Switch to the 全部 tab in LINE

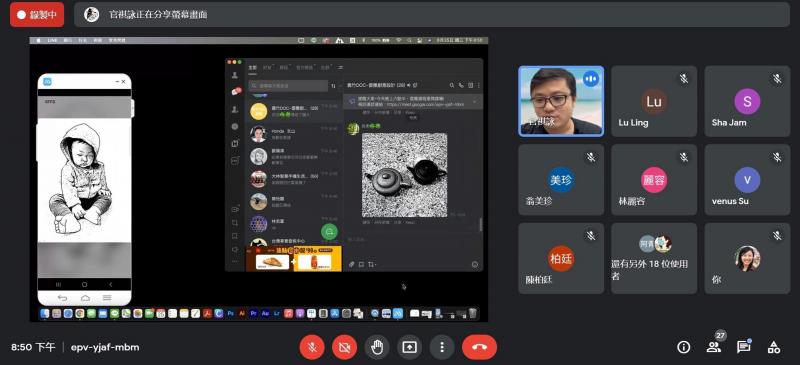pos(253,67)
